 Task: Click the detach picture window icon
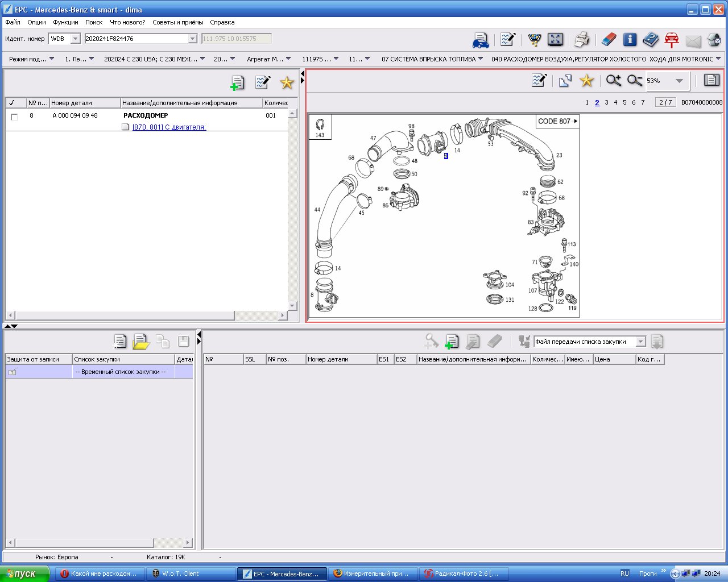[x=565, y=81]
